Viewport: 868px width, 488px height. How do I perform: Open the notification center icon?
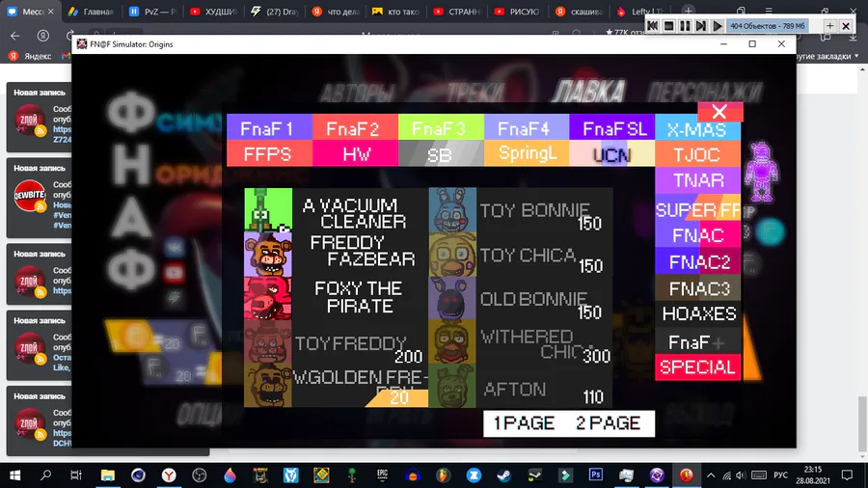point(847,475)
